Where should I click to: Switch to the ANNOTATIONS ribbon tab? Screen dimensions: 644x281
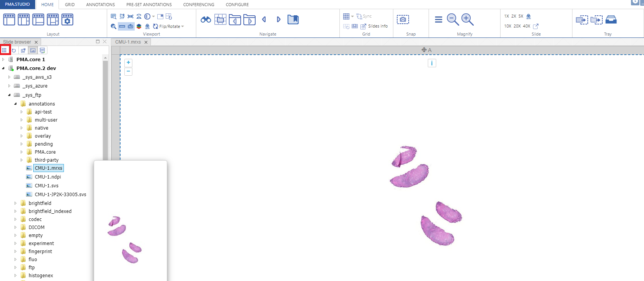[x=100, y=5]
